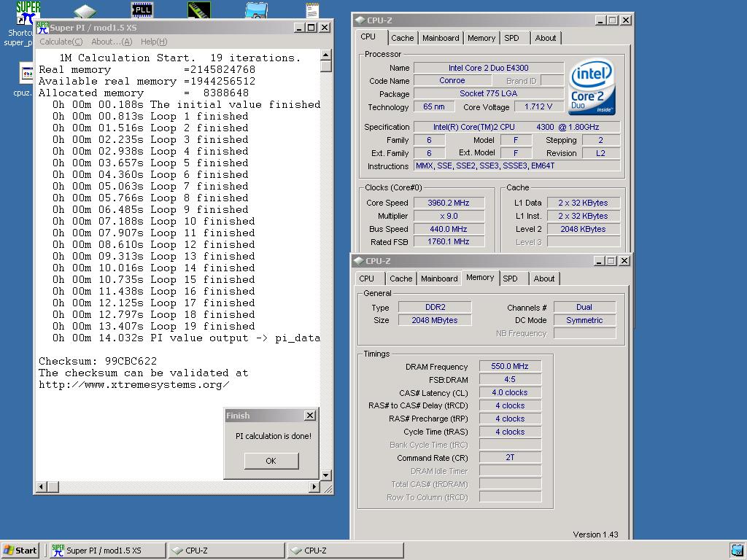Click the DRAM Frequency value 550.0 MHz
This screenshot has width=747, height=560.
click(510, 366)
